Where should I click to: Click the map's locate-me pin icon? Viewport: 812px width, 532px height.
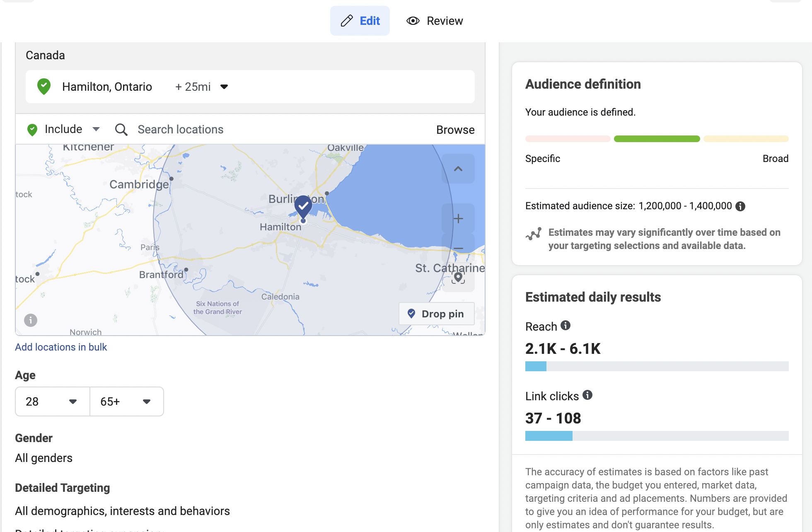458,277
